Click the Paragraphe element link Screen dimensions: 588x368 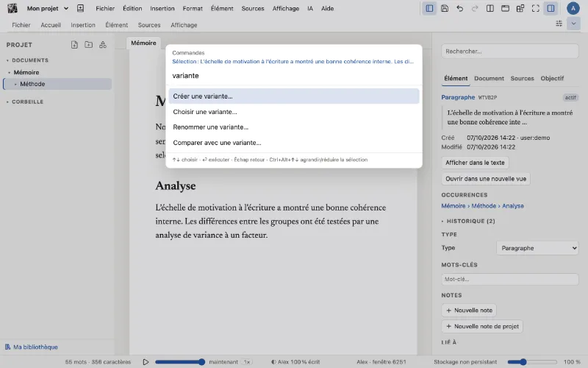point(458,97)
